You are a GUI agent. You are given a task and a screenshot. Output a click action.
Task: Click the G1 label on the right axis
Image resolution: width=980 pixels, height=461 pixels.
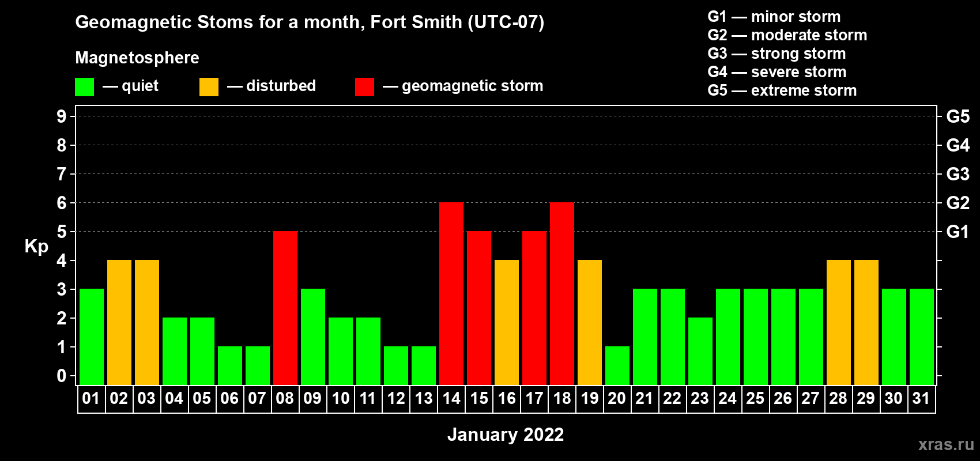pyautogui.click(x=958, y=232)
